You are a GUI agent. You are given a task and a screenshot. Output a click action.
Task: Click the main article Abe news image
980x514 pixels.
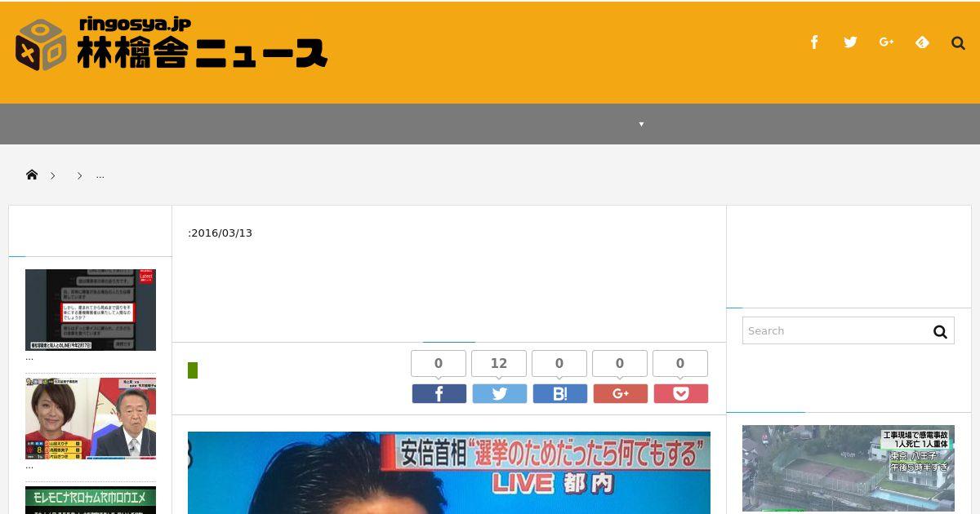(449, 473)
